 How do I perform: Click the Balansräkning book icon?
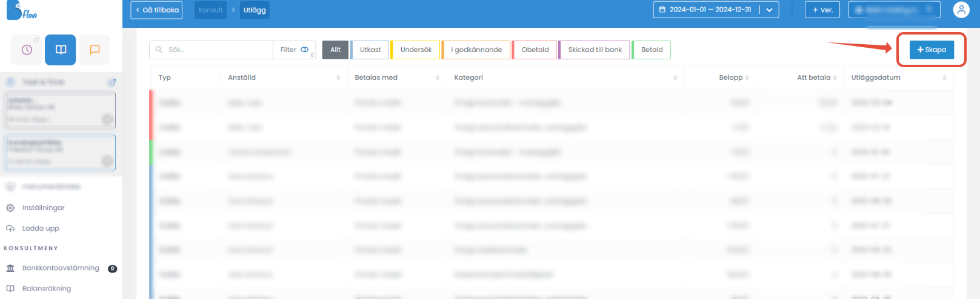(x=10, y=289)
